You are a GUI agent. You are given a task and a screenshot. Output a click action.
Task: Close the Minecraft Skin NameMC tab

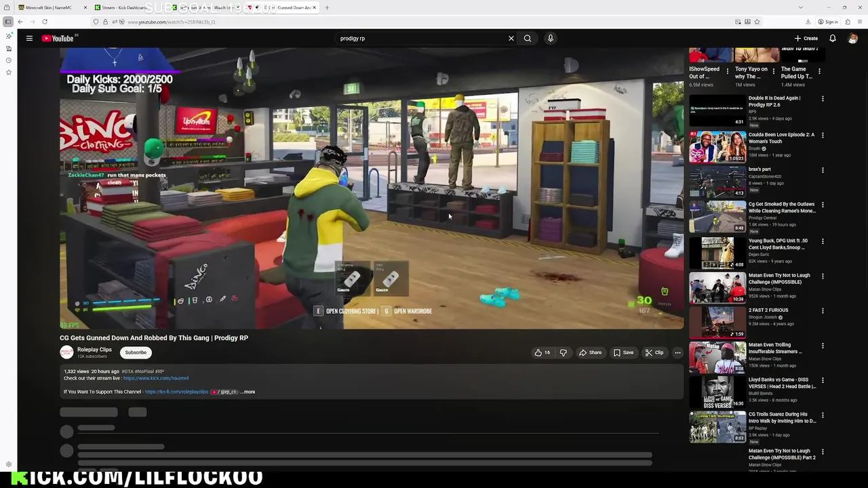pos(85,7)
